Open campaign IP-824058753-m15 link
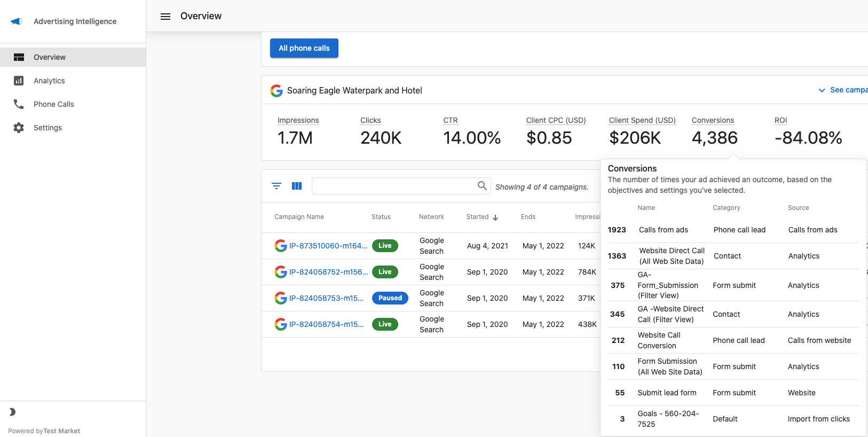The width and height of the screenshot is (868, 437). (x=326, y=298)
